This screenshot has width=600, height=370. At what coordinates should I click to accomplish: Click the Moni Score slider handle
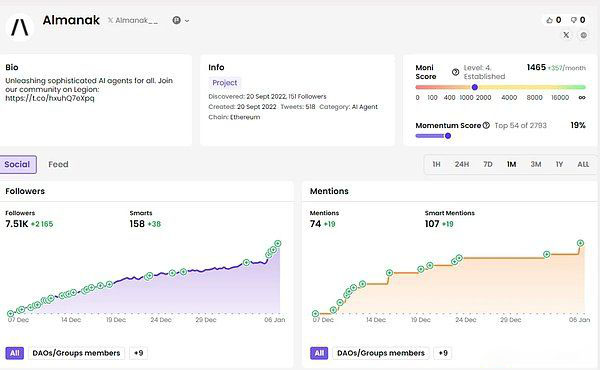coord(474,87)
